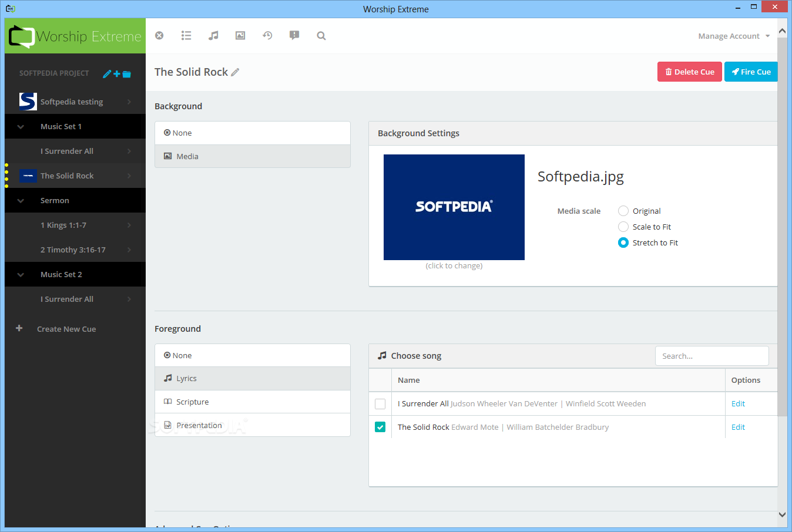Image resolution: width=792 pixels, height=532 pixels.
Task: Collapse the Music Set 1 group
Action: (x=21, y=126)
